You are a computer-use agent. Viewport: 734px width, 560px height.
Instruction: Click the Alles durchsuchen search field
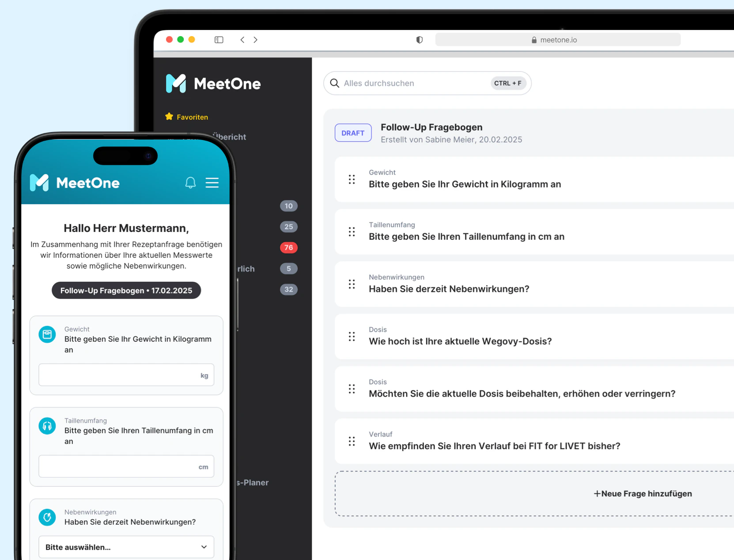pos(427,83)
